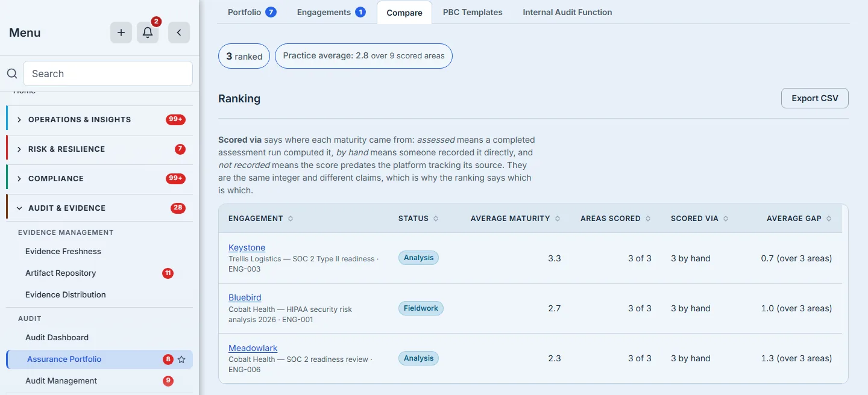Open notifications bell icon
Image resolution: width=868 pixels, height=395 pixels.
[x=148, y=33]
